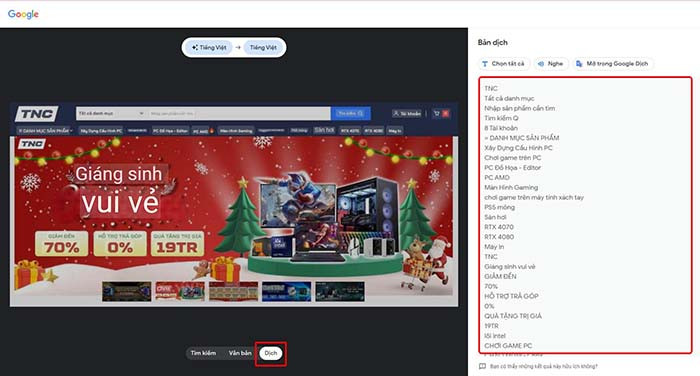700x376 pixels.
Task: Open Mở trong Google Dịch
Action: tap(612, 64)
